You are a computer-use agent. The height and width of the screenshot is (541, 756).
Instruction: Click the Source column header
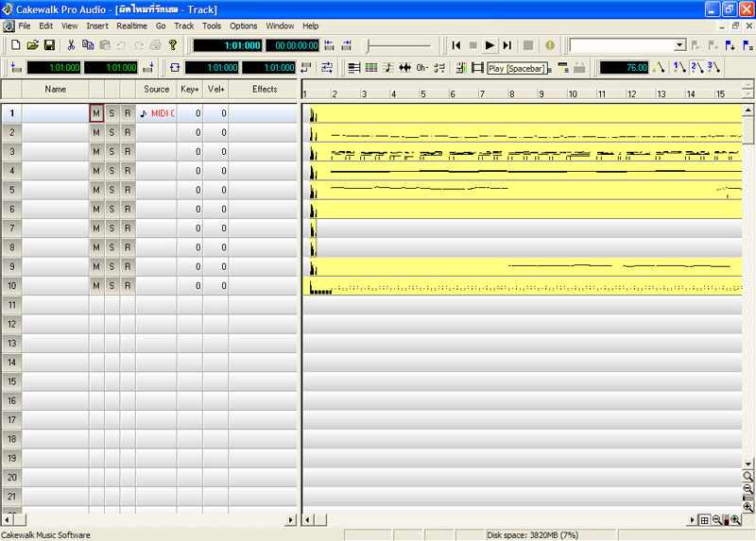coord(156,89)
